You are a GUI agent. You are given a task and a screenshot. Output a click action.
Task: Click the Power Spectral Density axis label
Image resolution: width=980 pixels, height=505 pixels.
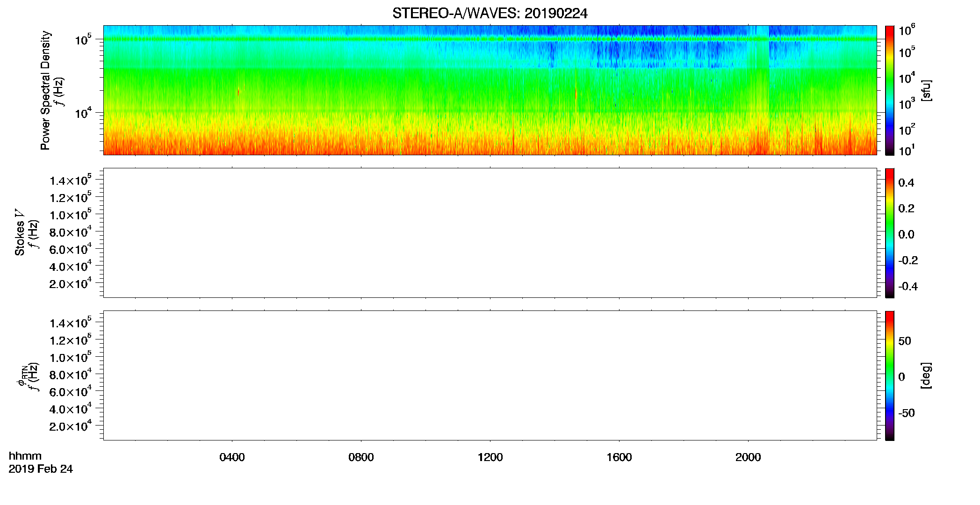[x=45, y=90]
